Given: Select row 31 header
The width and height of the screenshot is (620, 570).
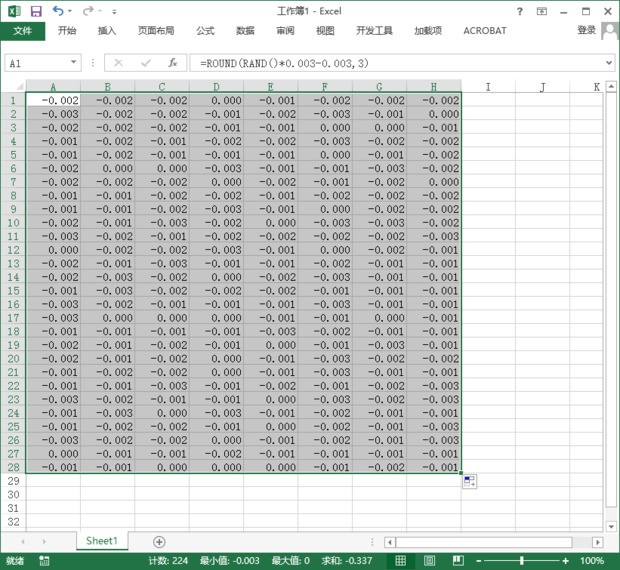Looking at the screenshot, I should point(13,508).
